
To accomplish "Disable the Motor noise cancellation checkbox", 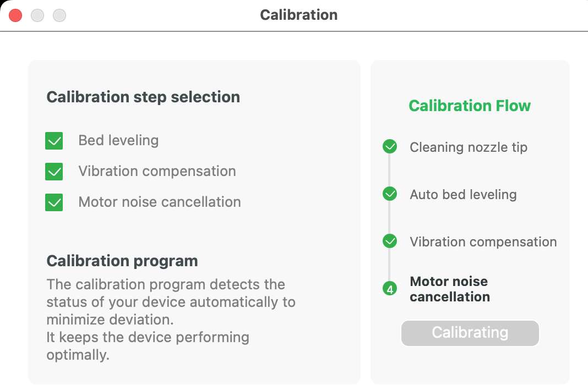I will [x=54, y=202].
